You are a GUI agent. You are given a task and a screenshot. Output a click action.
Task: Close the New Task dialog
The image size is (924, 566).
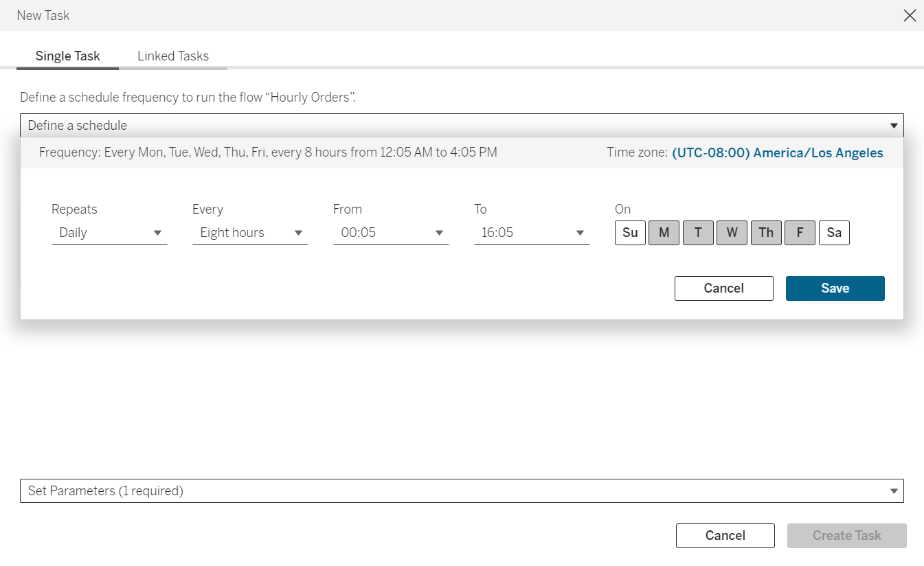pyautogui.click(x=910, y=15)
